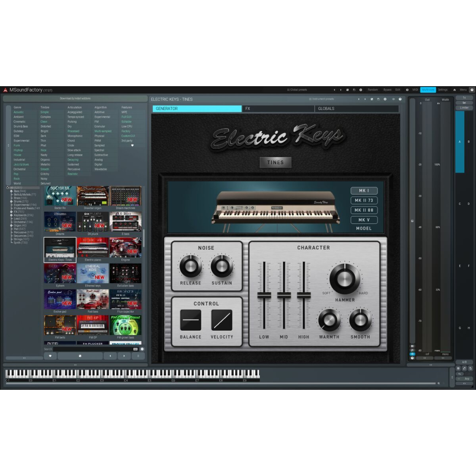
Task: Expand the Organ category in tree
Action: 11,226
